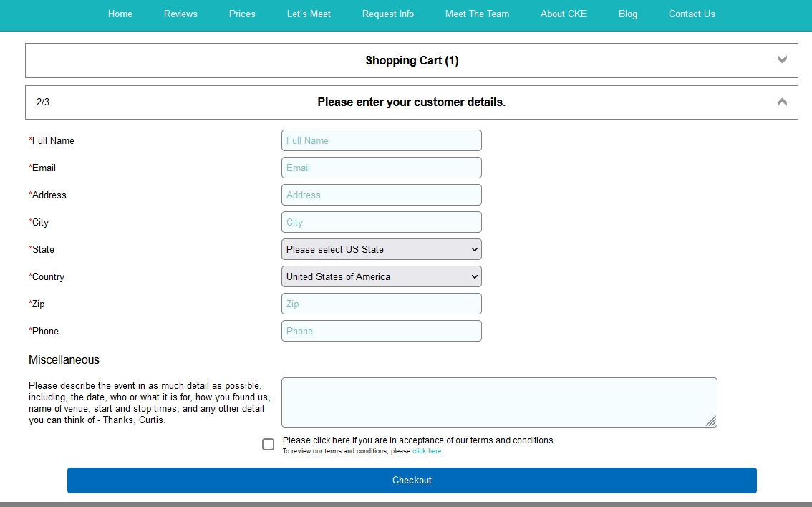Open the Blog menu item
This screenshot has width=812, height=507.
click(627, 14)
